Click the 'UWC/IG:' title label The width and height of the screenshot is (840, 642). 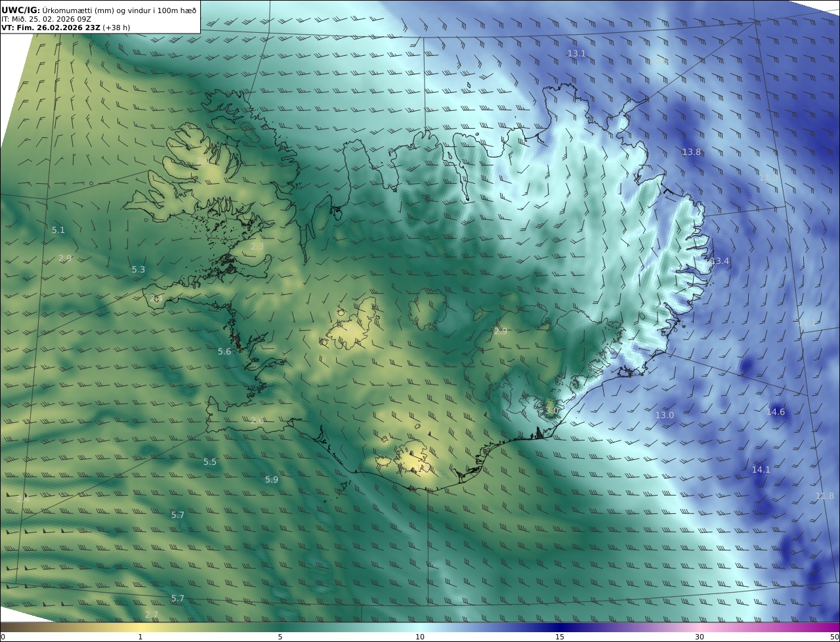point(21,10)
